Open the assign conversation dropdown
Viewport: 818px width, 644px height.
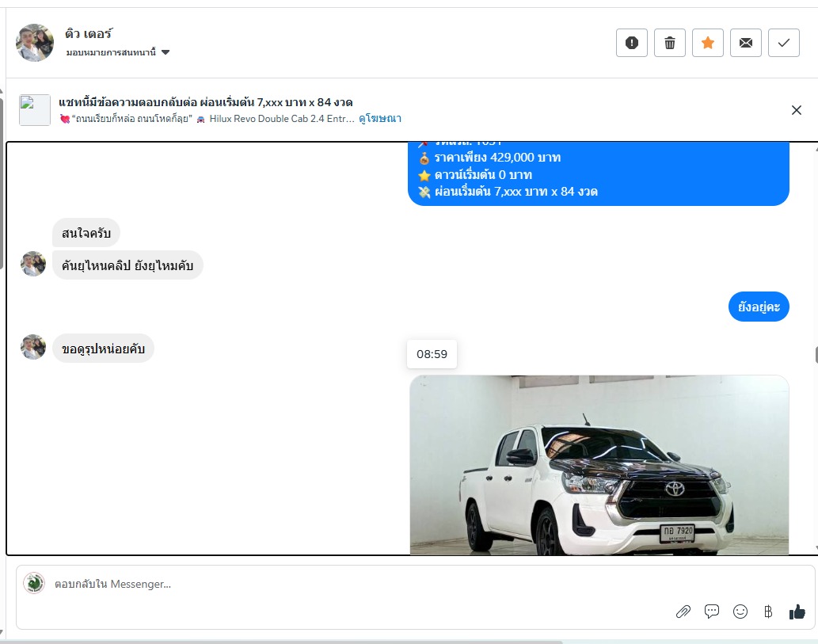tap(118, 52)
